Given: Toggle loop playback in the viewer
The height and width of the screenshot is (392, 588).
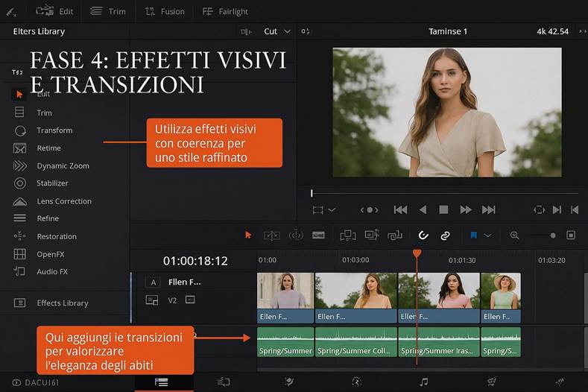Looking at the screenshot, I should click(540, 209).
